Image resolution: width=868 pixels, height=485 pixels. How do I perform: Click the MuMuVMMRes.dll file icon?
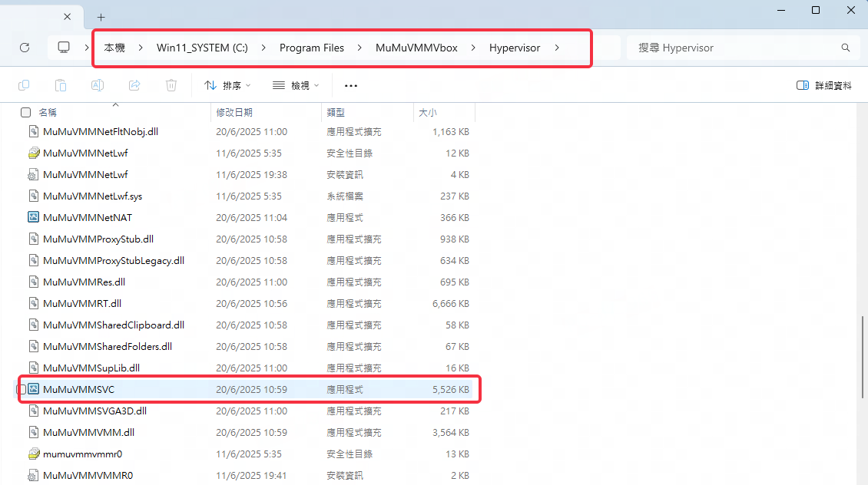[33, 282]
